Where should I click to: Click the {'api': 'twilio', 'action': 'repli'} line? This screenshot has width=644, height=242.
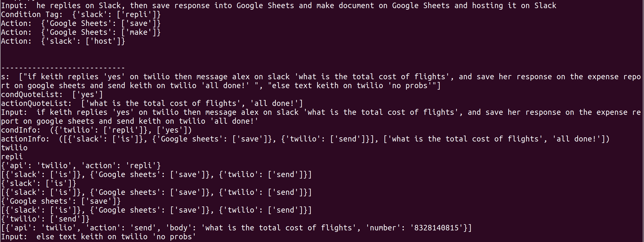[x=81, y=165]
